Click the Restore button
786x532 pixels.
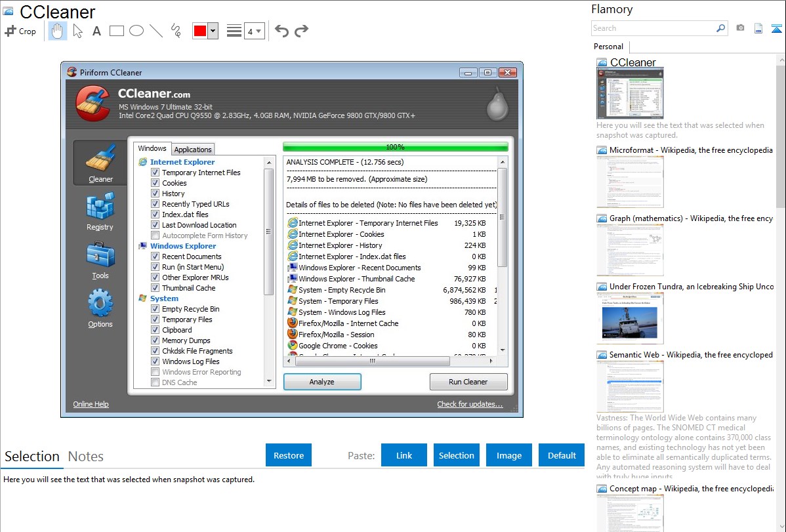click(289, 455)
